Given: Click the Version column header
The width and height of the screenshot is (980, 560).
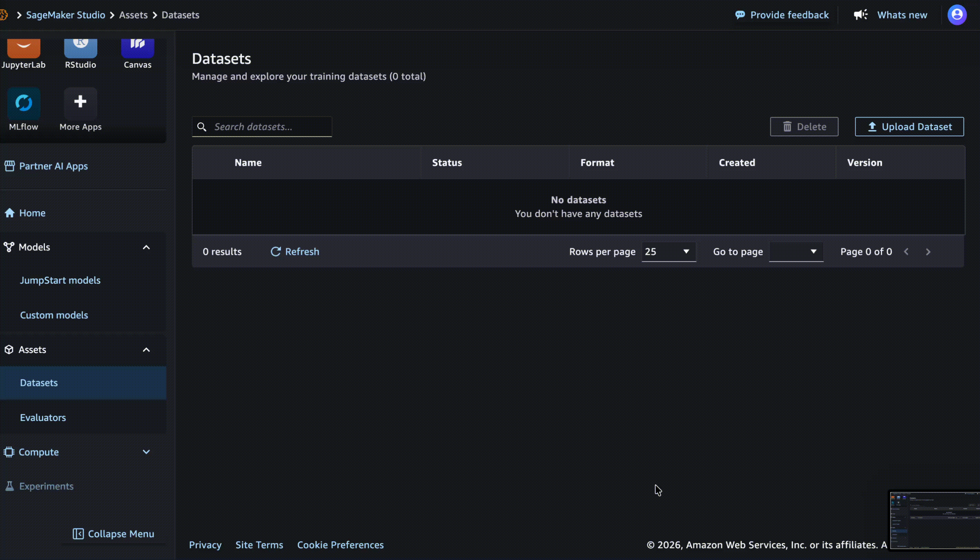Looking at the screenshot, I should pos(865,163).
